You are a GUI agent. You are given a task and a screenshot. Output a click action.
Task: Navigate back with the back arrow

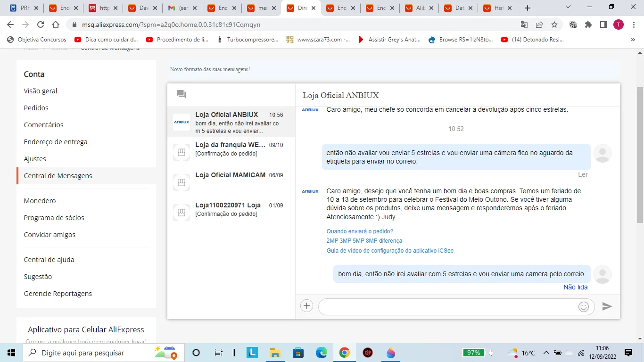point(10,25)
